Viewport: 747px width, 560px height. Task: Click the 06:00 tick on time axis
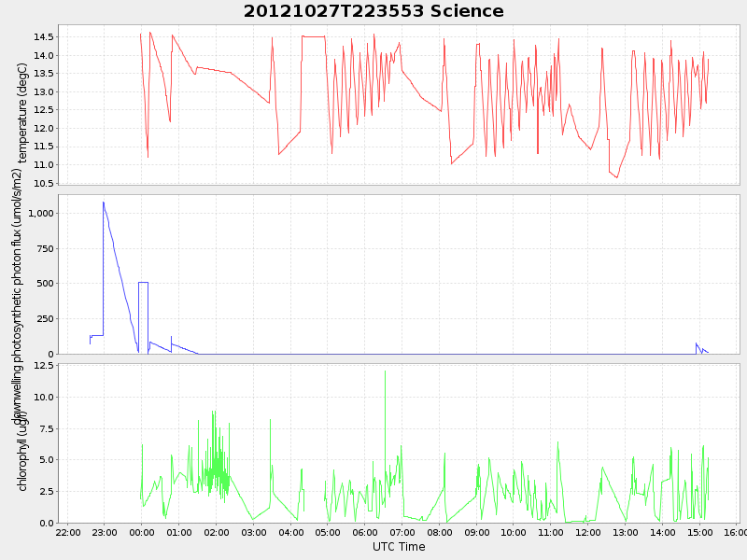pyautogui.click(x=365, y=533)
